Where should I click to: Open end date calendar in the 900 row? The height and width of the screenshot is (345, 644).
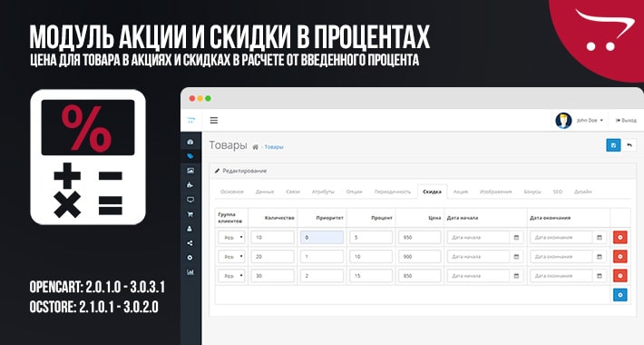pos(600,257)
